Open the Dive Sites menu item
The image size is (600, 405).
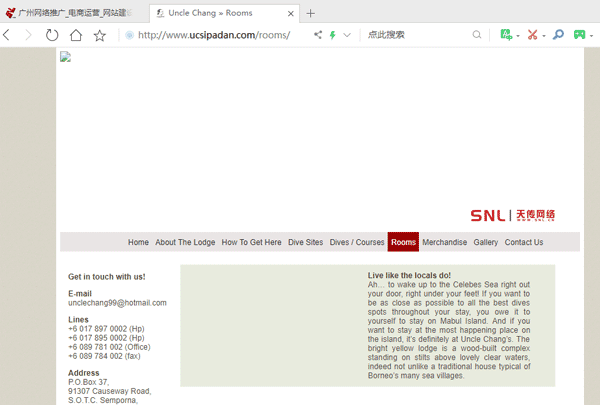click(x=305, y=242)
